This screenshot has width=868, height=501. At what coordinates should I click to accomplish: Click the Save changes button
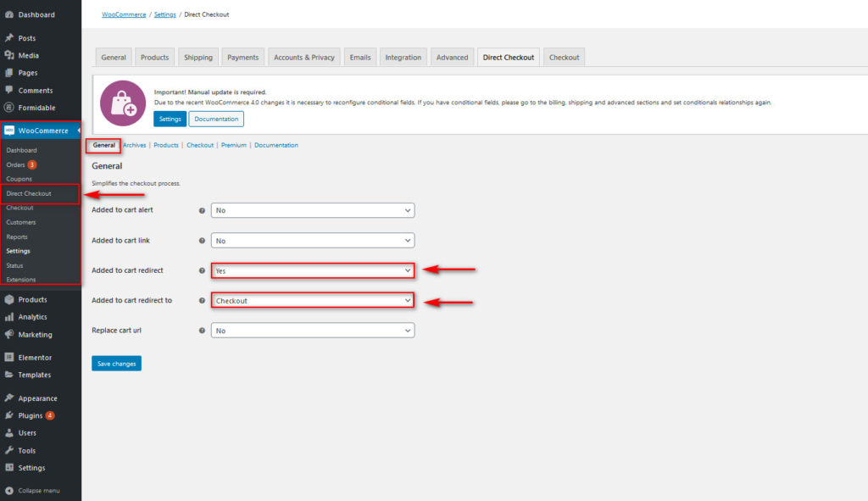pyautogui.click(x=116, y=364)
